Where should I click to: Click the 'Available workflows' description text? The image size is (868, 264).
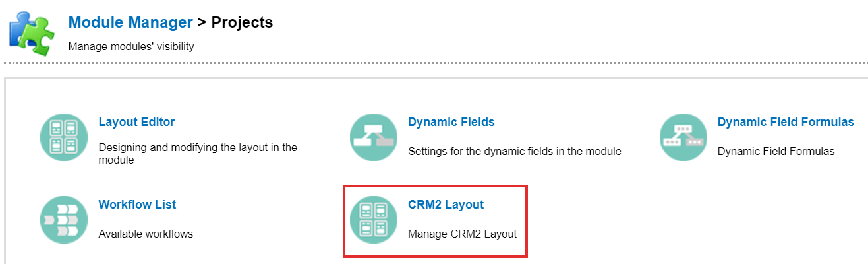tap(146, 234)
